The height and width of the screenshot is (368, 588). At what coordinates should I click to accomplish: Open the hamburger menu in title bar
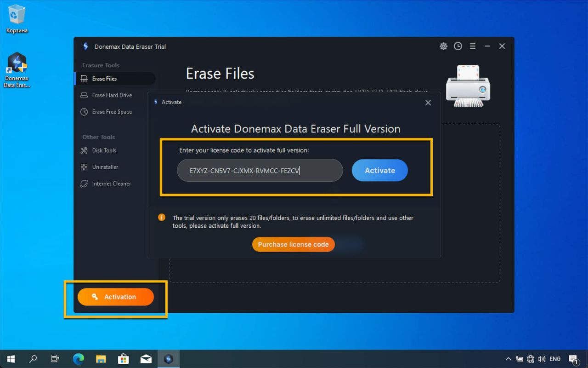[472, 46]
